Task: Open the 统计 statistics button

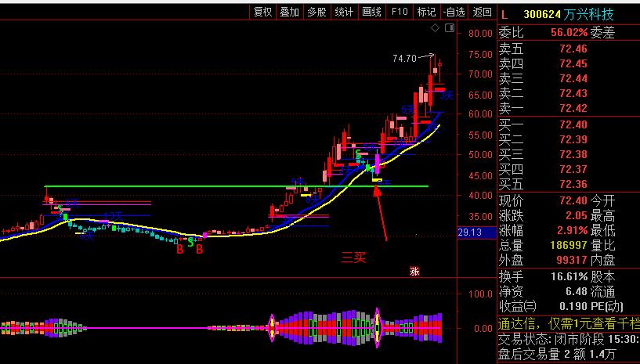Action: [x=344, y=12]
